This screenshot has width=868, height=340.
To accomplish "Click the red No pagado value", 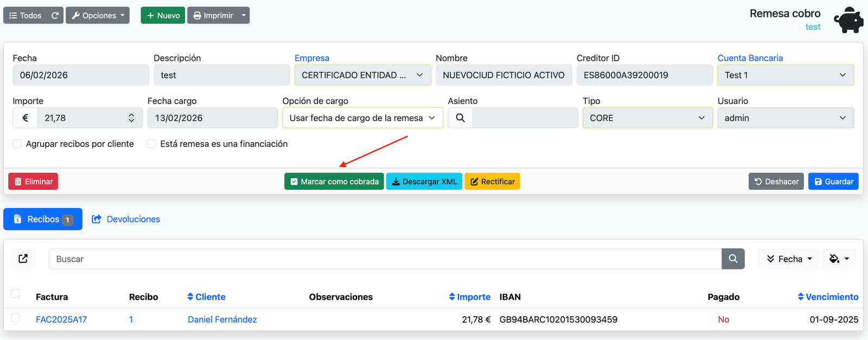I will pyautogui.click(x=724, y=319).
